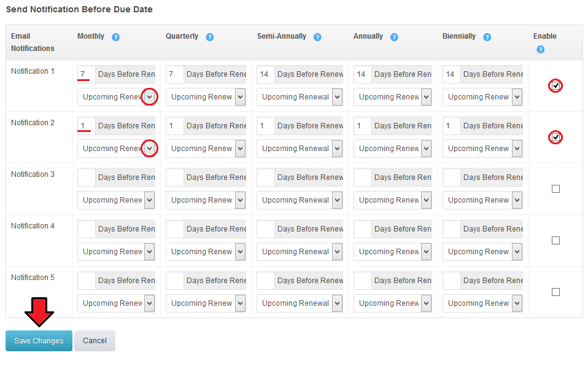Click the Cancel button
This screenshot has width=588, height=366.
[95, 341]
